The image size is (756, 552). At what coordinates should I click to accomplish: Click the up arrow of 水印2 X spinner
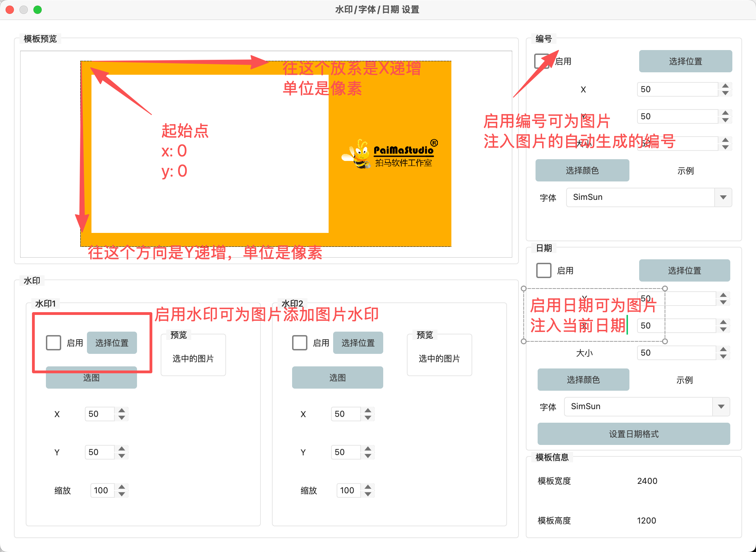[368, 411]
